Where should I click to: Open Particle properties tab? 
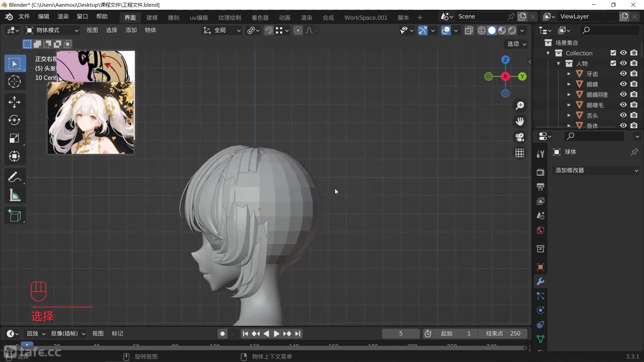[x=540, y=296]
